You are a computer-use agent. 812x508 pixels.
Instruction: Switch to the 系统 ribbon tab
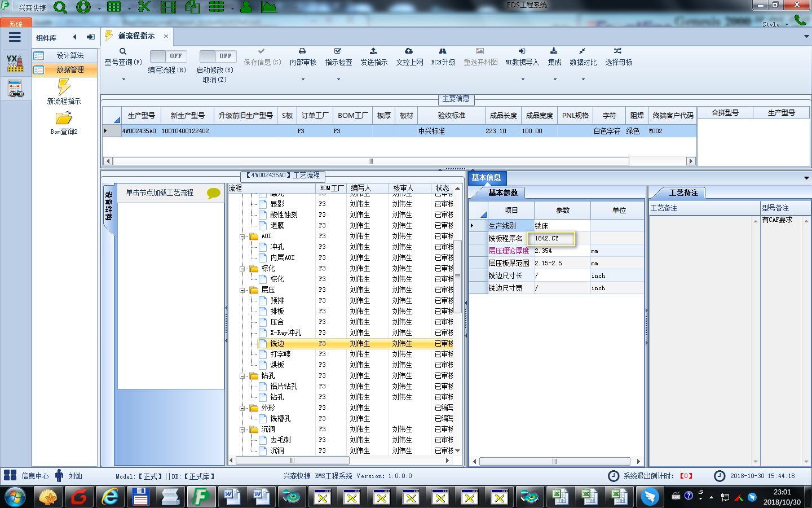[16, 23]
